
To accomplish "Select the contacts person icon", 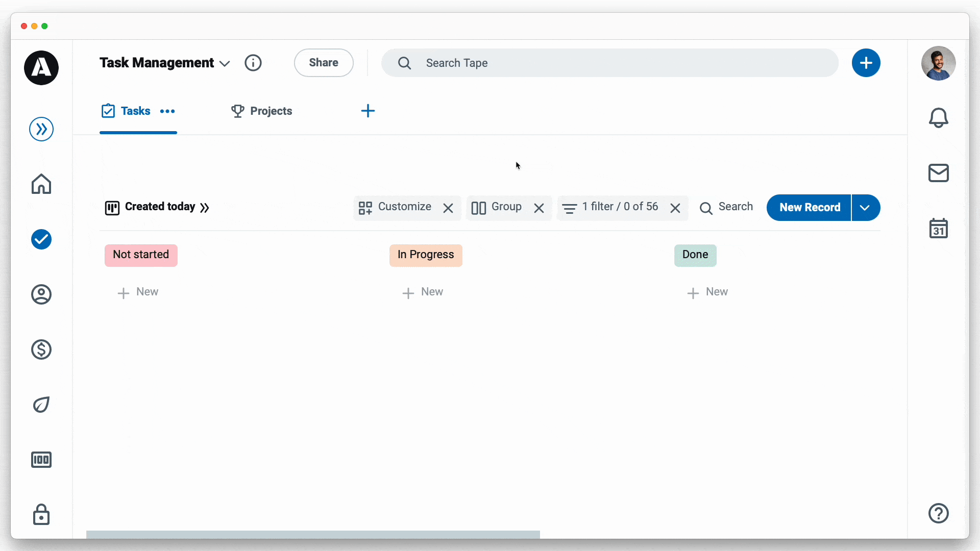I will pos(41,294).
